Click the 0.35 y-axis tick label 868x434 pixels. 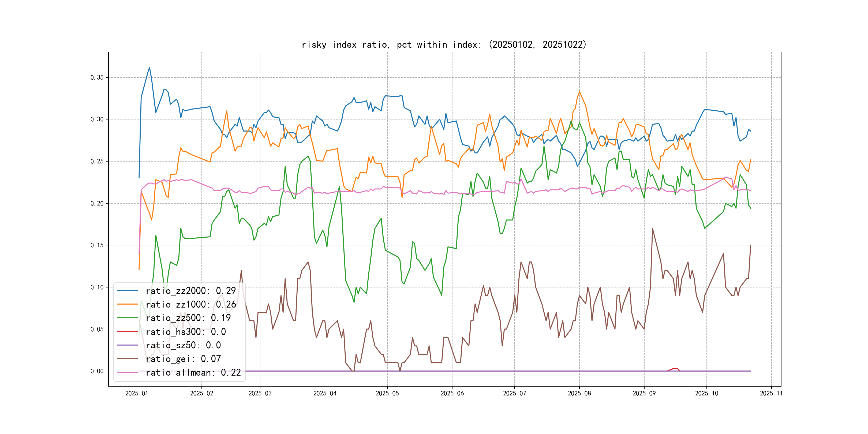point(97,77)
